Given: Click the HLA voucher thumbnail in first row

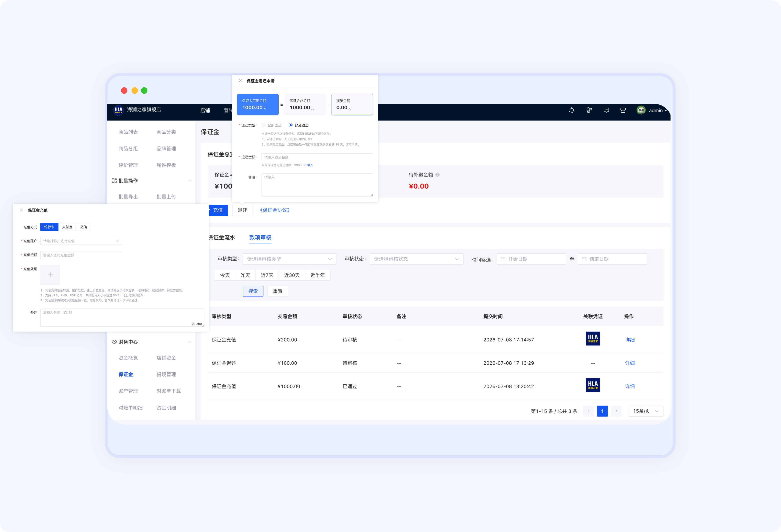Looking at the screenshot, I should coord(593,339).
